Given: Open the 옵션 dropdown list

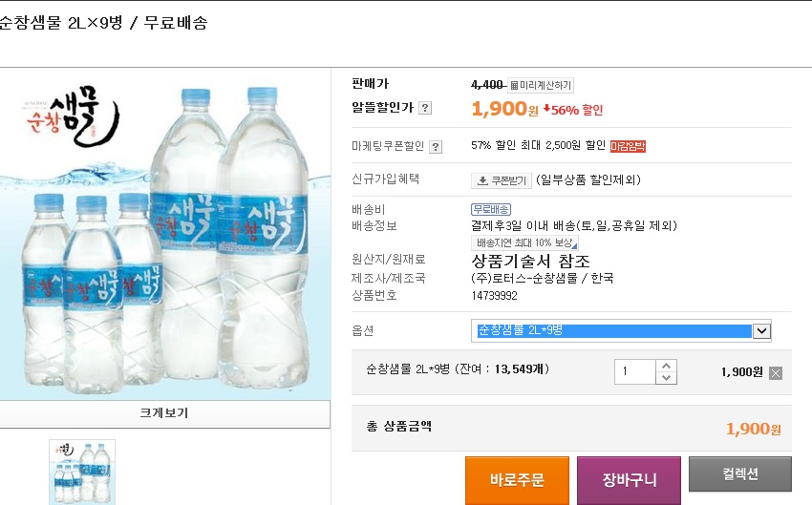Looking at the screenshot, I should pos(761,330).
